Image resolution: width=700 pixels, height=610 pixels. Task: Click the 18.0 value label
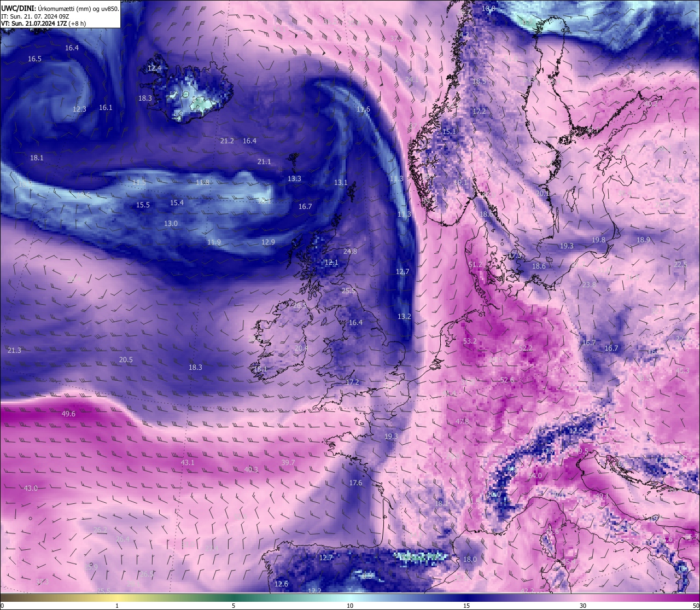[470, 559]
